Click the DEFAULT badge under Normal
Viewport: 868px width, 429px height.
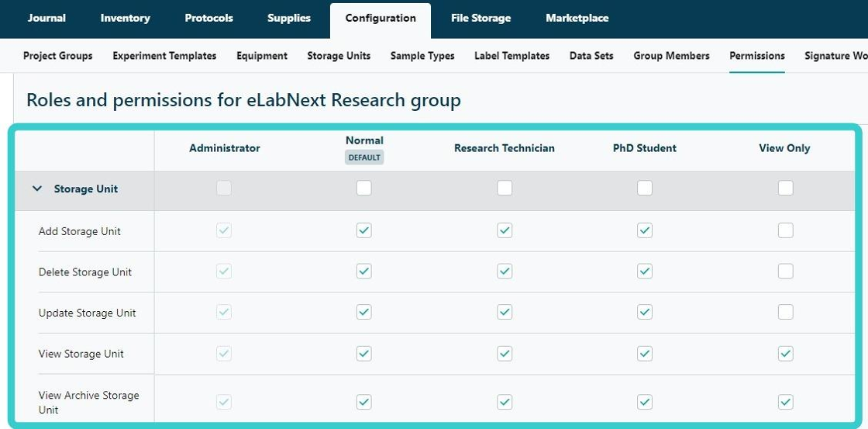tap(364, 157)
